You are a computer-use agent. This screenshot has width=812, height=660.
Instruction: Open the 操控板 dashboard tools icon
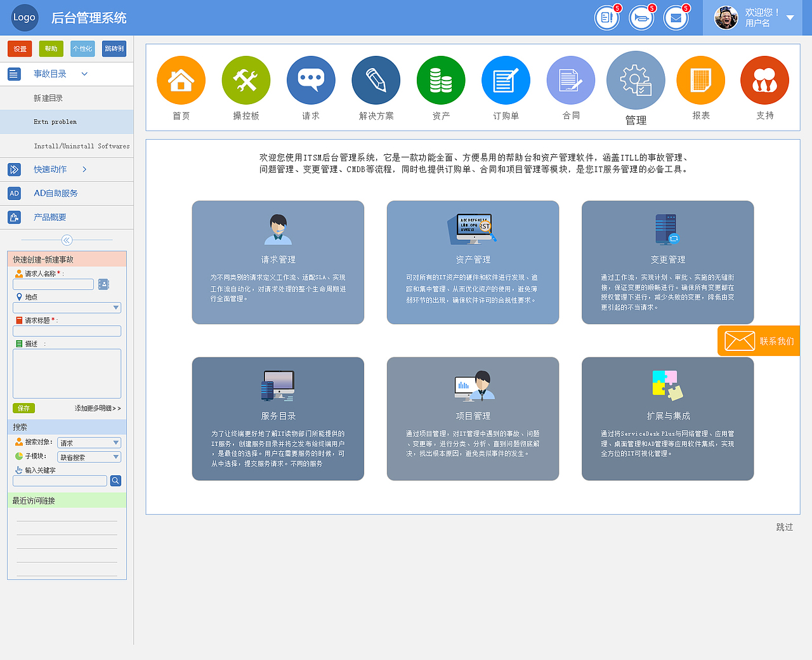[246, 81]
